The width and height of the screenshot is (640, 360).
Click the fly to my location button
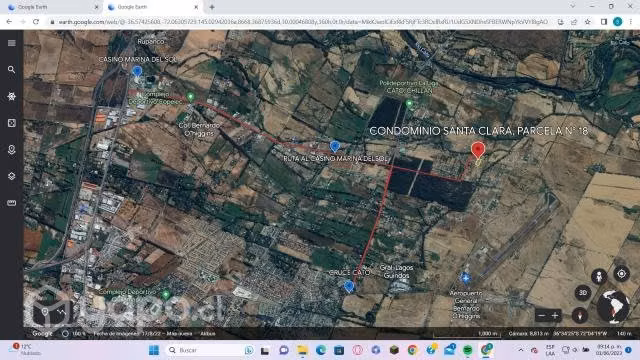621,274
